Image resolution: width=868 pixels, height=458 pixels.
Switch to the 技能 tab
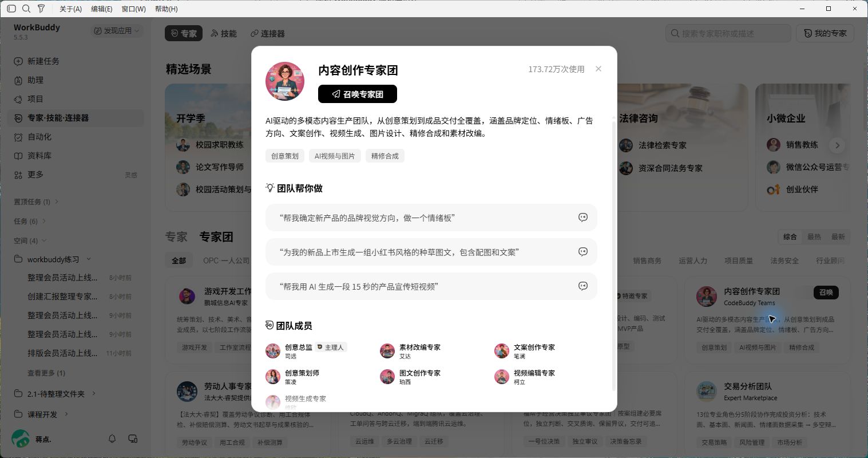(224, 33)
